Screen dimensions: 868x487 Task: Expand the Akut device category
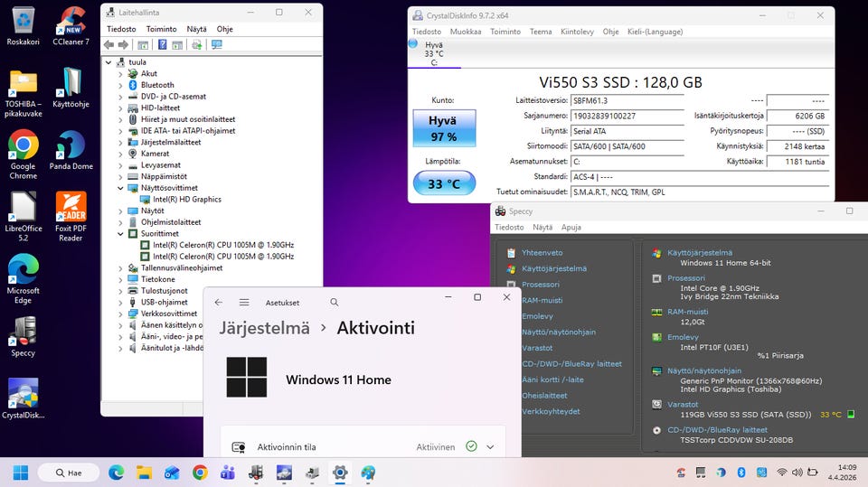(x=120, y=73)
